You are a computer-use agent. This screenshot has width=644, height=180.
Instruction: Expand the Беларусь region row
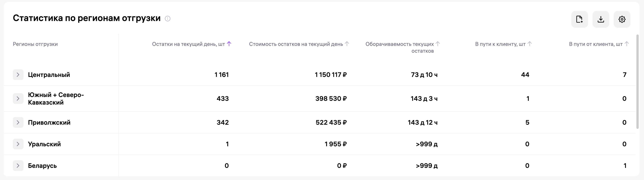pyautogui.click(x=18, y=165)
